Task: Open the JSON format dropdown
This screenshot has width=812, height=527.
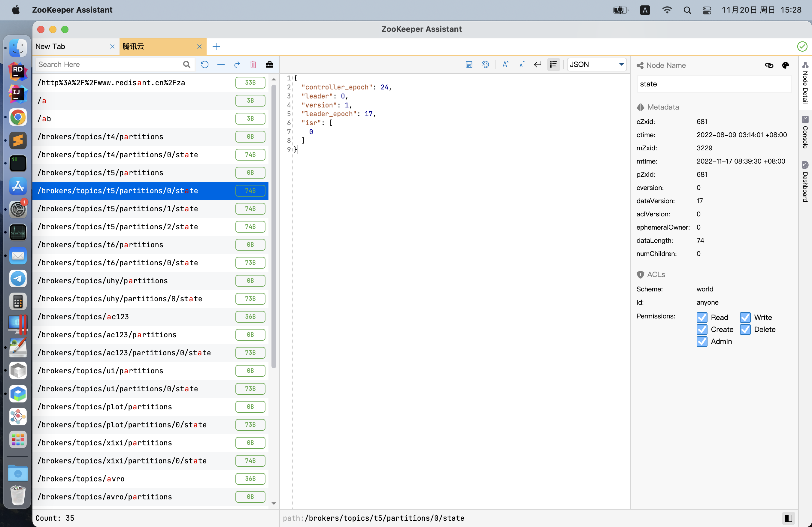Action: coord(596,65)
